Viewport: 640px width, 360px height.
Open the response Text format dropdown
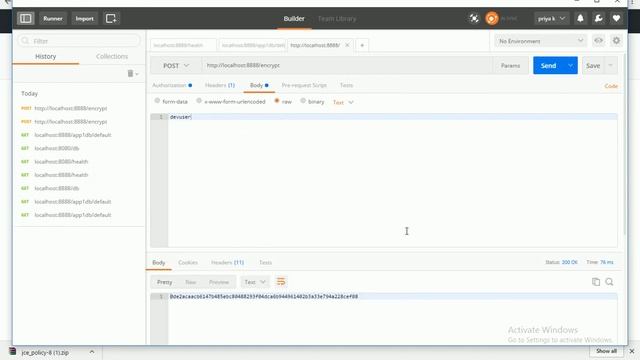255,282
